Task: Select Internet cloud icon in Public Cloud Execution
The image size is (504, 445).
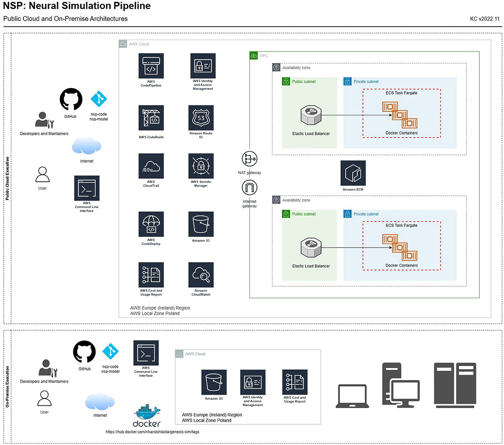Action: (x=87, y=146)
